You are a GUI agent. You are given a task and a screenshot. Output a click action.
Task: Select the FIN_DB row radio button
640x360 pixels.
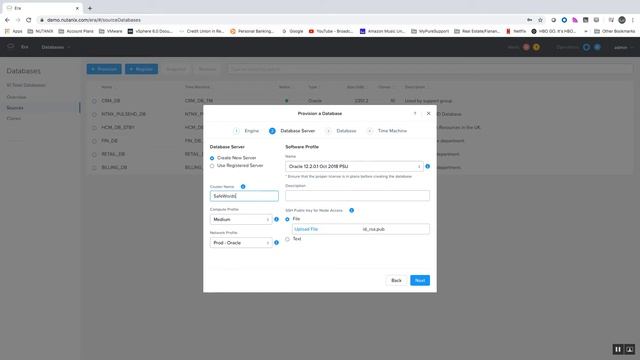(x=94, y=141)
